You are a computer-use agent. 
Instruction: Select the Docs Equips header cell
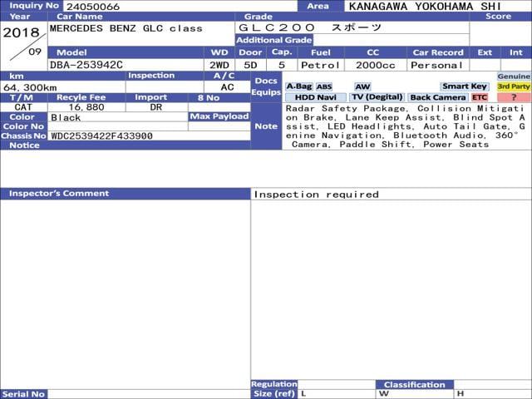[x=266, y=86]
